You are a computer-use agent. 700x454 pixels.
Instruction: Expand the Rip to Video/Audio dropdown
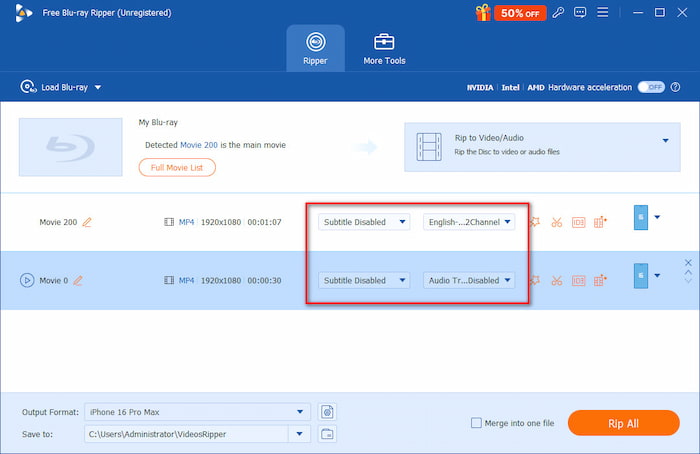tap(666, 141)
